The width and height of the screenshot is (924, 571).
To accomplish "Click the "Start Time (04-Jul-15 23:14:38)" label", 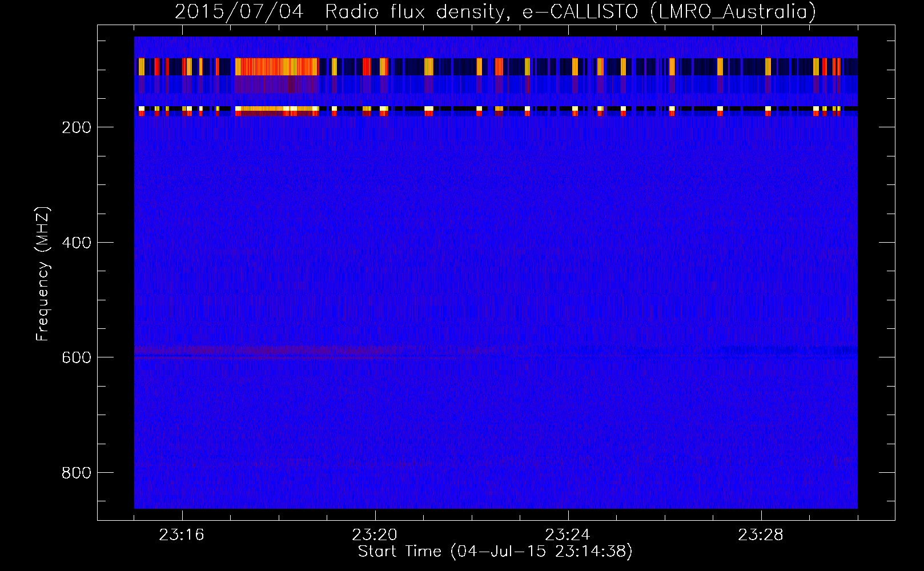I will pos(495,552).
